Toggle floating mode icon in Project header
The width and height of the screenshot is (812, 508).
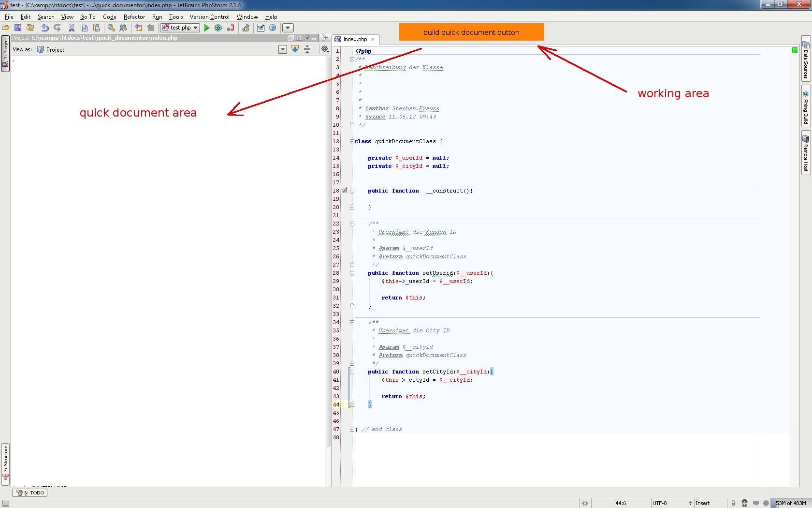(291, 38)
